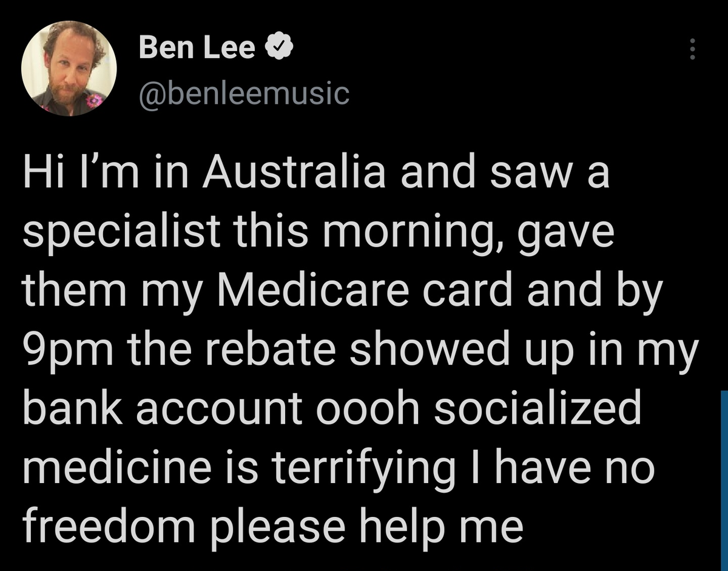Open the @benleemusic handle link
The width and height of the screenshot is (728, 571).
pos(244,93)
